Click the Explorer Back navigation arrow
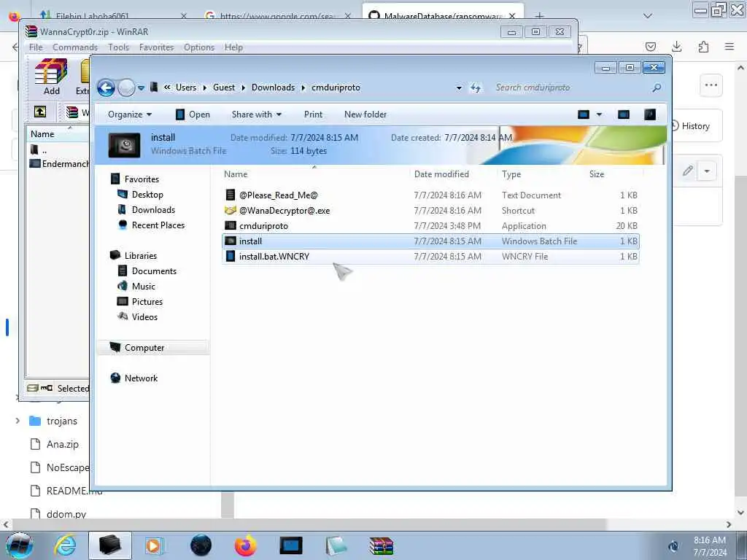Viewport: 747px width, 560px height. [x=106, y=87]
